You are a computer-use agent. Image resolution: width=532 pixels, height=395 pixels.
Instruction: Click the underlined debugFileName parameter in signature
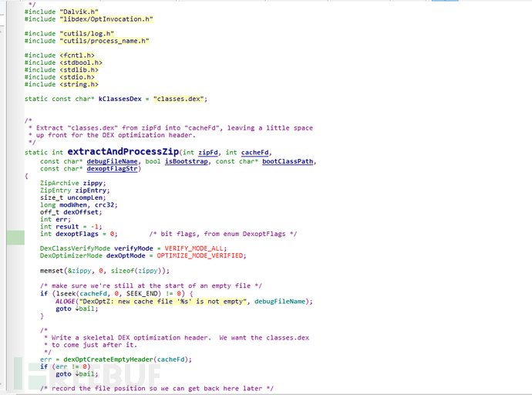pyautogui.click(x=113, y=161)
